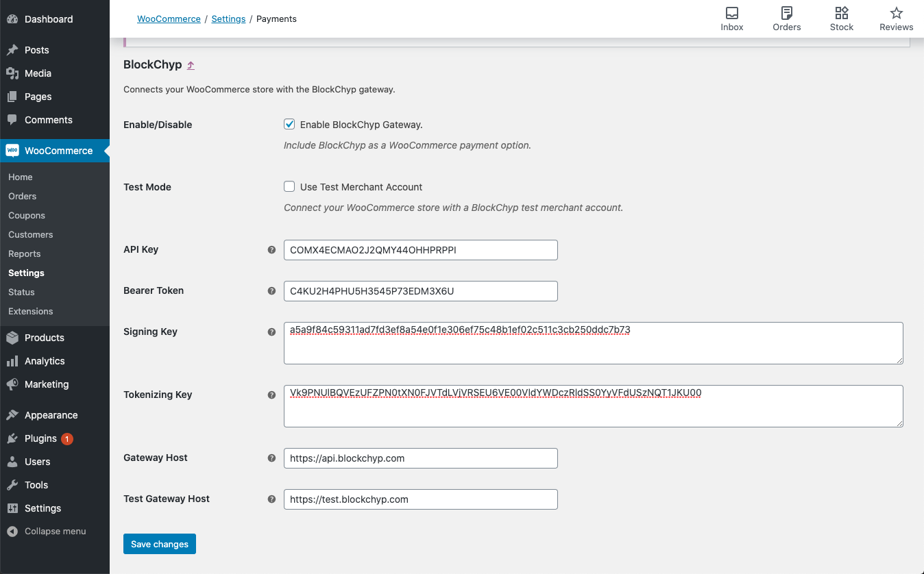Open Reports submenu item
The image size is (924, 574).
point(25,253)
